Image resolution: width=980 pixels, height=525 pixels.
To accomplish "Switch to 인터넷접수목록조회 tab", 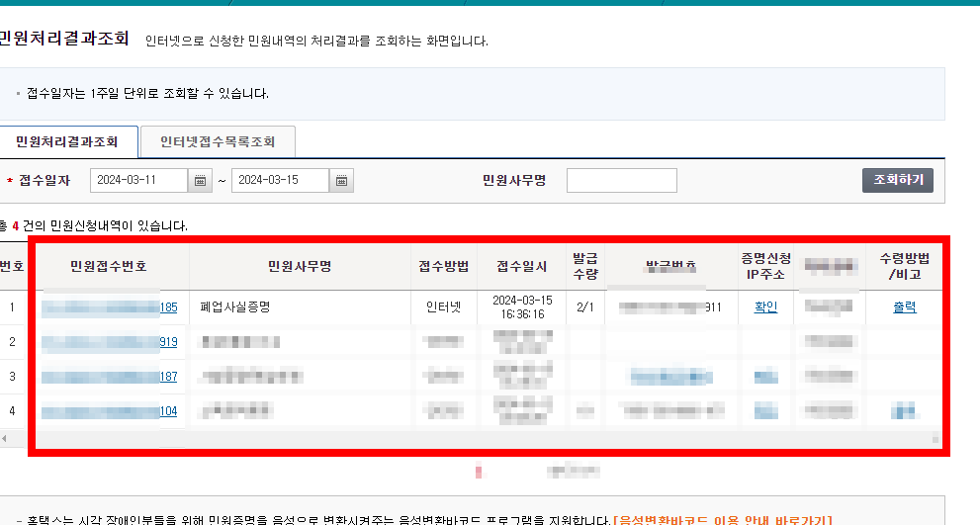I will tap(218, 141).
